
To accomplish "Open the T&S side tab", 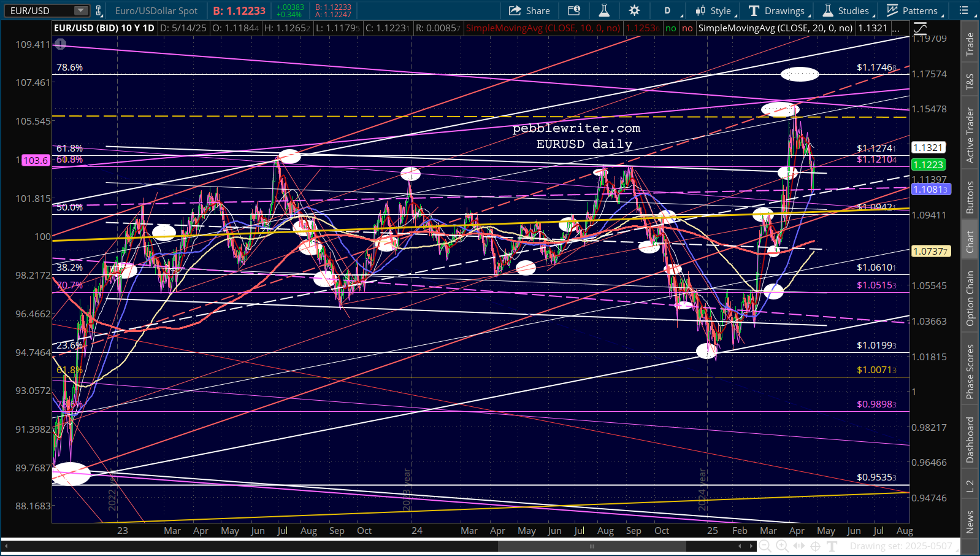I will [x=970, y=82].
